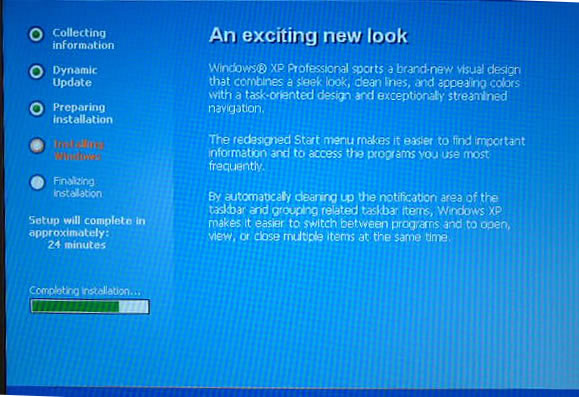Screen dimensions: 579x397
Task: Click the Finalizing installation step indicator
Action: point(37,182)
